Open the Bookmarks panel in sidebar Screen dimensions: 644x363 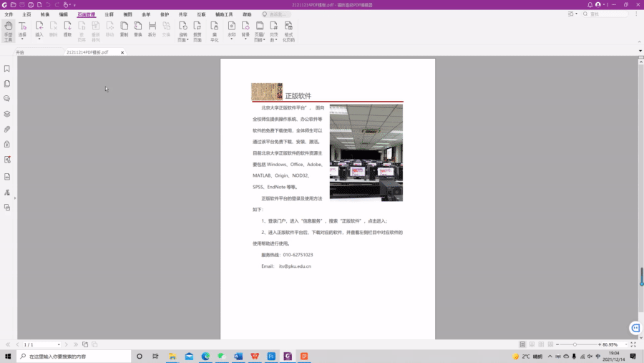pyautogui.click(x=7, y=69)
